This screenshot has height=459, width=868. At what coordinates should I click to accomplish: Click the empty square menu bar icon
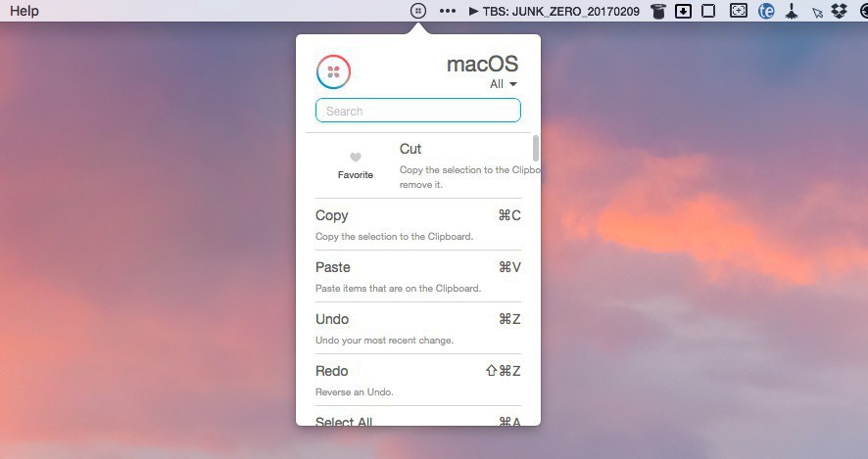[x=708, y=11]
